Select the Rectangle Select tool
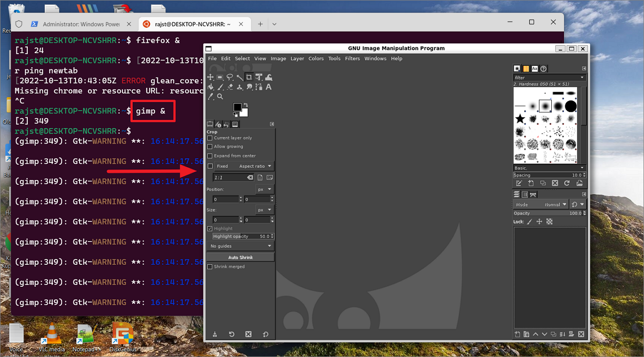Viewport: 644px width, 357px height. (220, 77)
